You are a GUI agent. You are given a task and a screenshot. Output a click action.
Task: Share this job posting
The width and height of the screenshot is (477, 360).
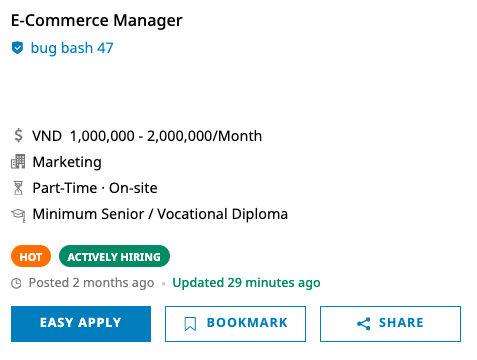click(x=390, y=324)
